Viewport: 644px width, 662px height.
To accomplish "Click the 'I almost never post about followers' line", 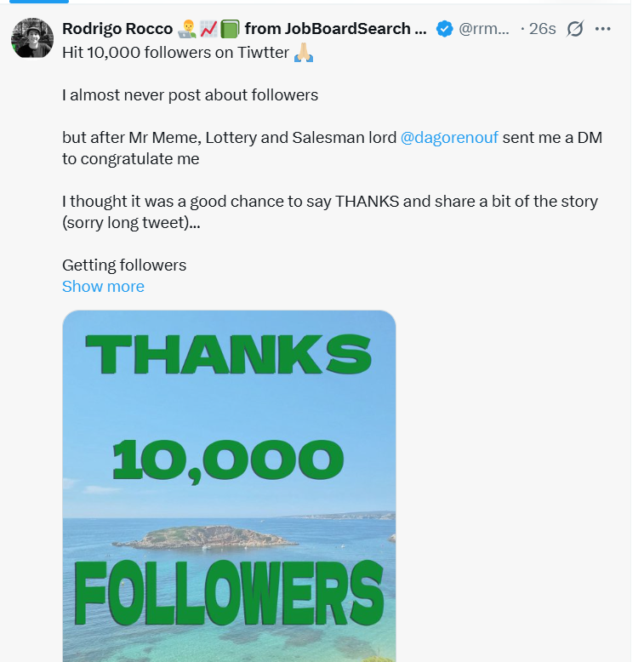I will 190,94.
